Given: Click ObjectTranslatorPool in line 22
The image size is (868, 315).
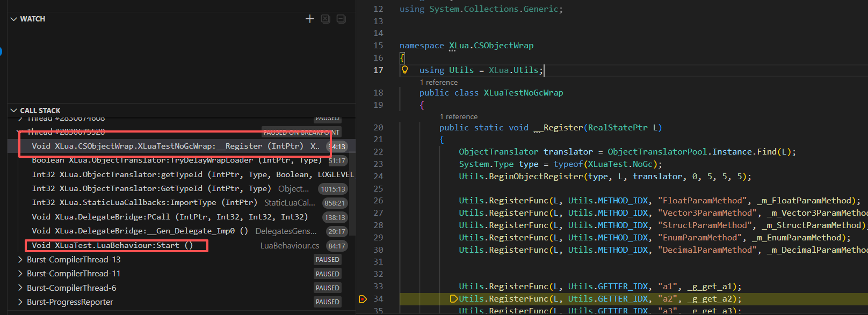Looking at the screenshot, I should 657,151.
